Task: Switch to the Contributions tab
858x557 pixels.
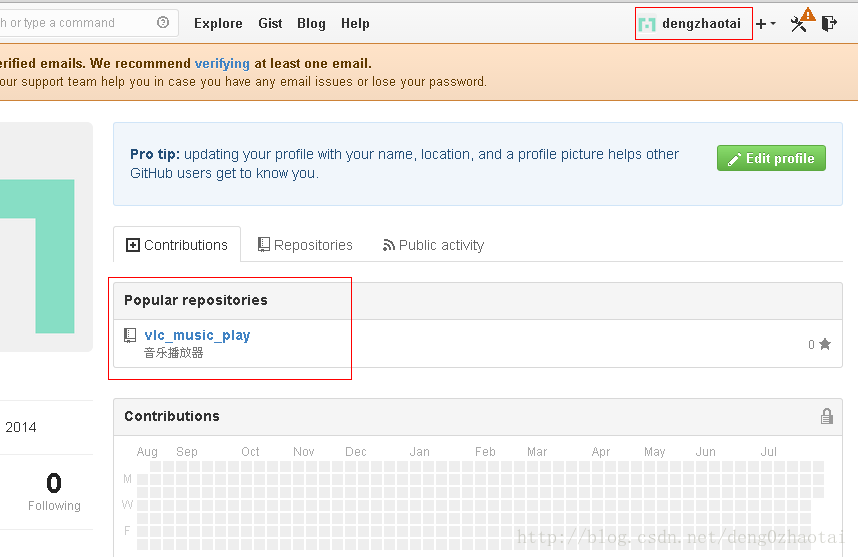Action: coord(177,245)
